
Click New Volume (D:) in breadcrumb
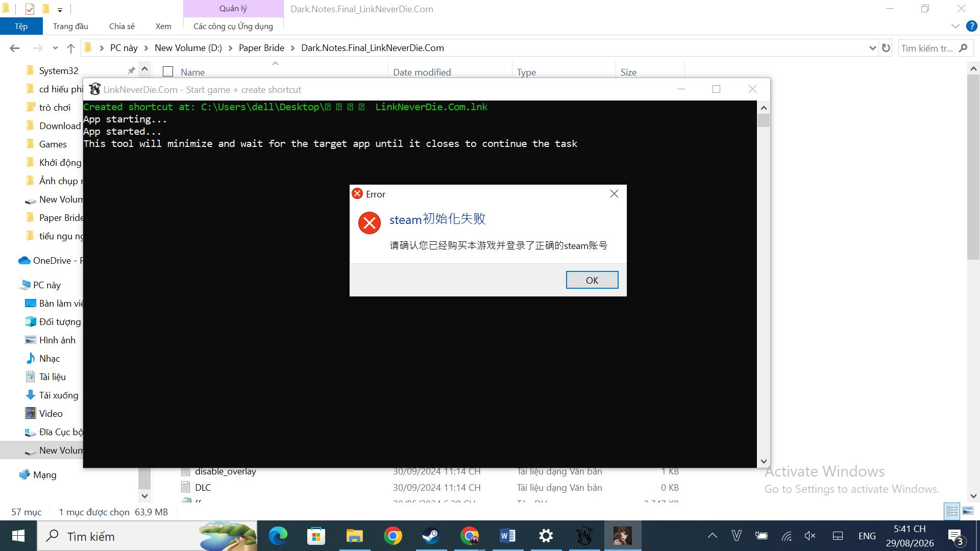(188, 48)
